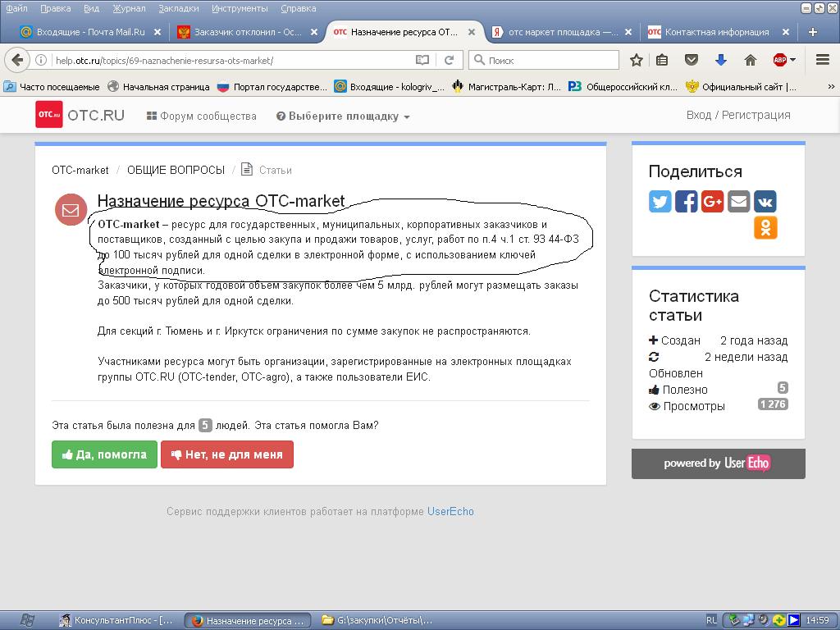
Task: Switch to 'Контактная информация' tab
Action: 715,32
